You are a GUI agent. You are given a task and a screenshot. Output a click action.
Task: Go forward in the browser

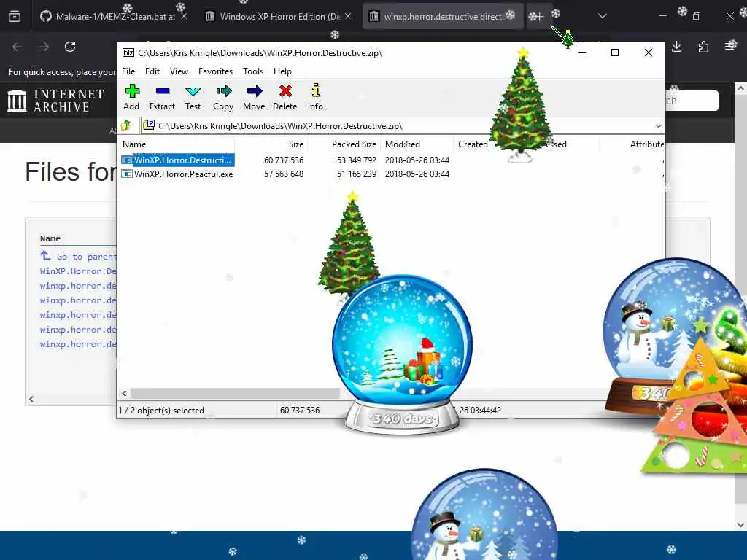tap(44, 47)
